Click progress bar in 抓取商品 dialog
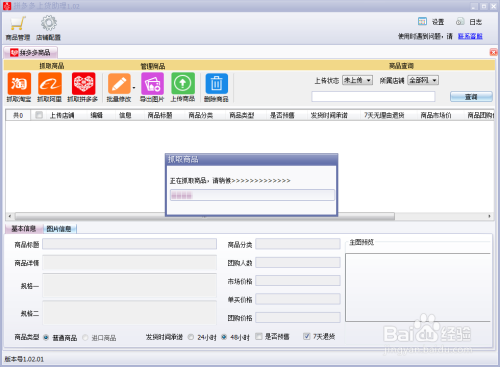The width and height of the screenshot is (500, 367). coord(252,195)
